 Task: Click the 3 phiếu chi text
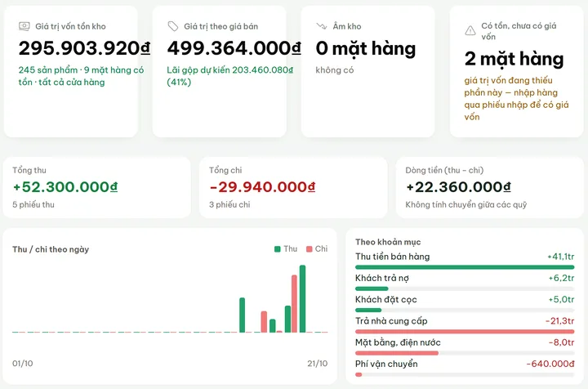pyautogui.click(x=229, y=205)
